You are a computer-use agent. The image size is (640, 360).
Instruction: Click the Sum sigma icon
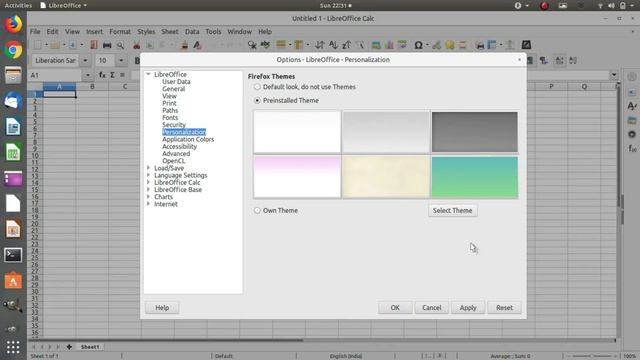click(112, 75)
